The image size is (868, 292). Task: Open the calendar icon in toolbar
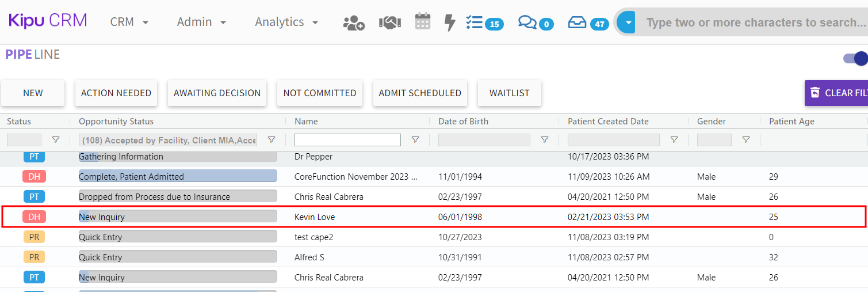(x=423, y=22)
